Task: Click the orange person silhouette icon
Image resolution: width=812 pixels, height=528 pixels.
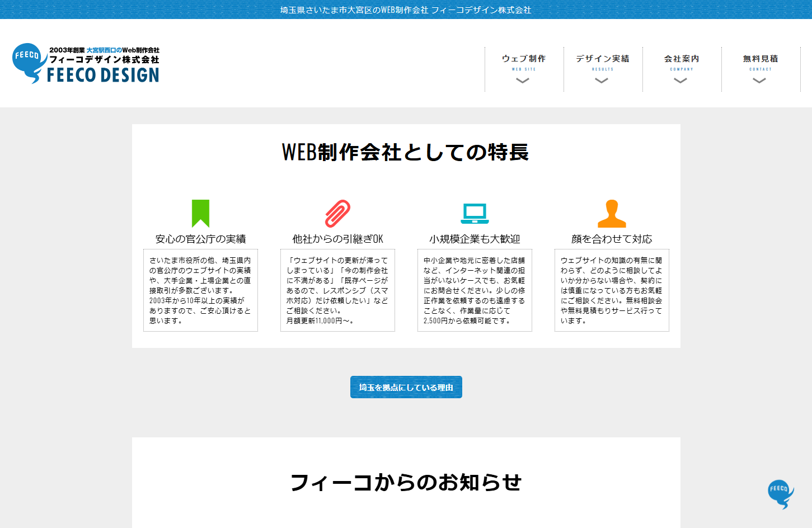Action: [x=612, y=214]
